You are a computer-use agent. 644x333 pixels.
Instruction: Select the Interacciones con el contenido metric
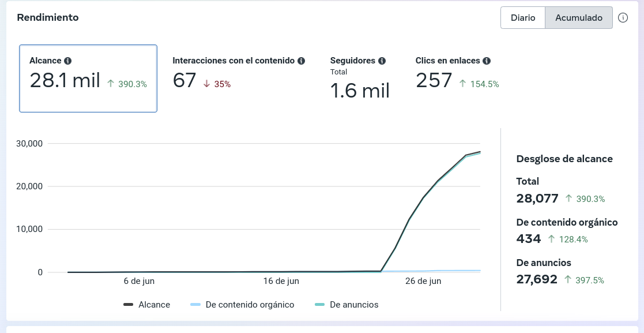(x=239, y=73)
